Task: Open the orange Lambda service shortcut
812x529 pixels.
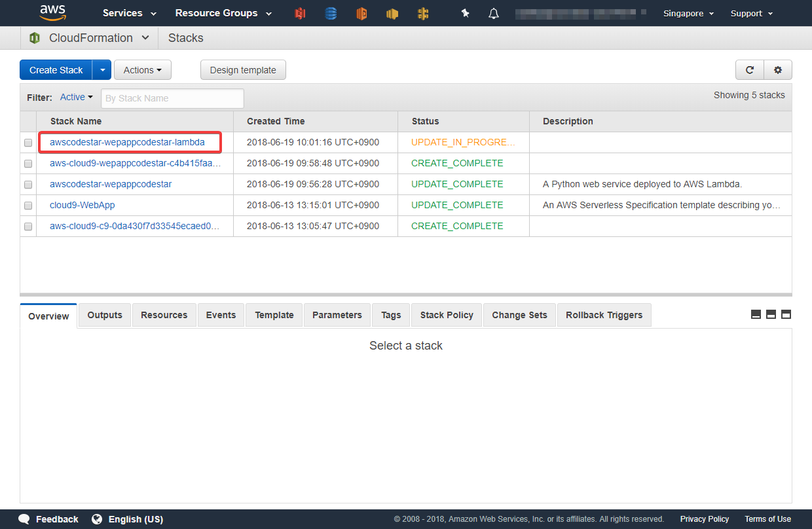Action: pyautogui.click(x=361, y=13)
